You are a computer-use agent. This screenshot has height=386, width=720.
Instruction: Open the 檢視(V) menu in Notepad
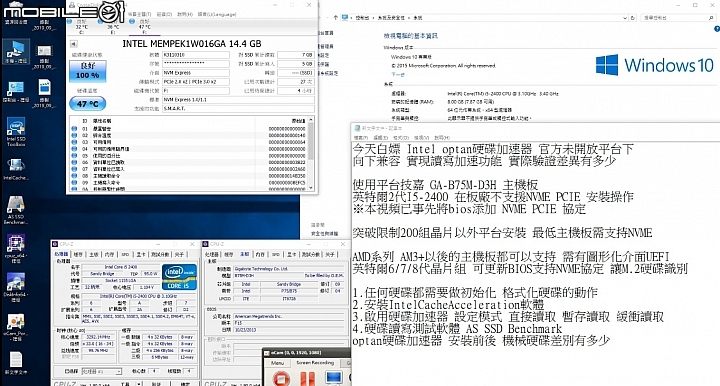[421, 138]
